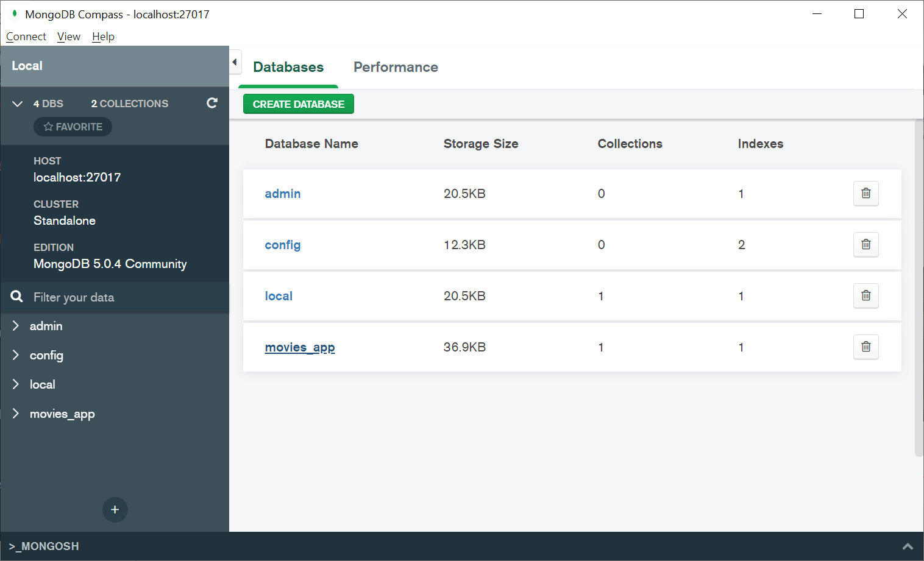The image size is (924, 561).
Task: Delete the movies_app database using its trash icon
Action: point(865,347)
